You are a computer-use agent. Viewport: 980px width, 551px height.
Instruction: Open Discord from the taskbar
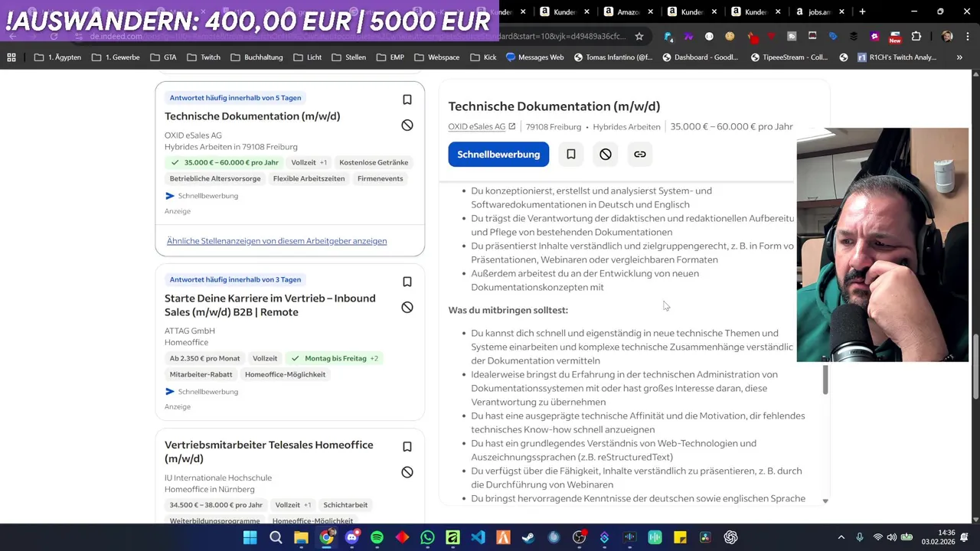pyautogui.click(x=351, y=538)
